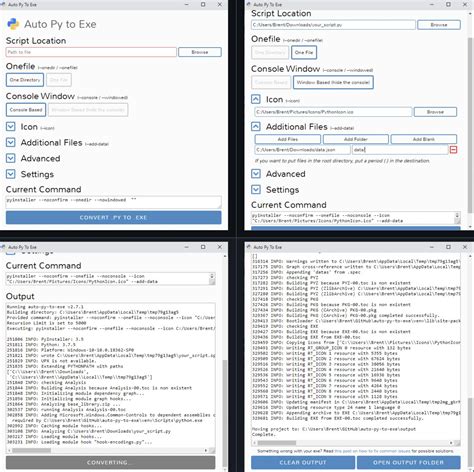Click the Add Folder button
The width and height of the screenshot is (474, 472).
pyautogui.click(x=356, y=139)
